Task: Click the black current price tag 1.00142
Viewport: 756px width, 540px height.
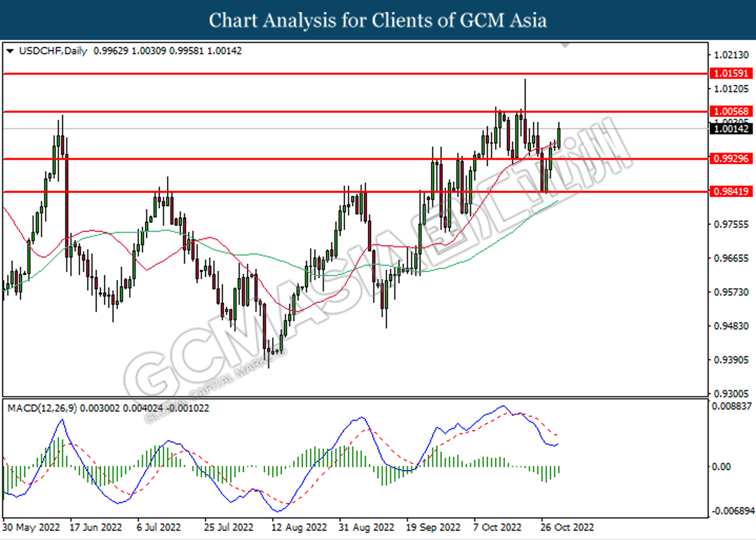Action: click(731, 129)
